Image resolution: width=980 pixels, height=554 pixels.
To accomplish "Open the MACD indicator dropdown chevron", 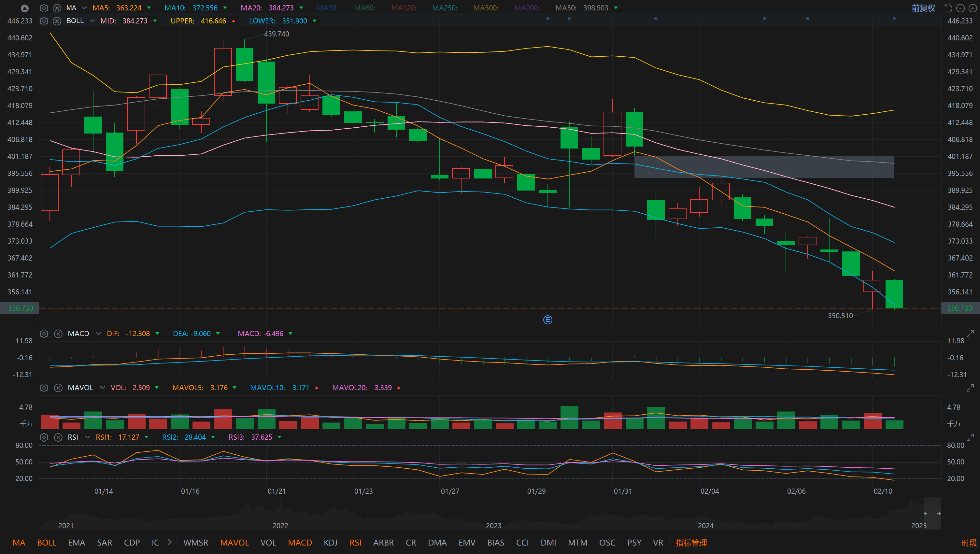I will pyautogui.click(x=99, y=334).
